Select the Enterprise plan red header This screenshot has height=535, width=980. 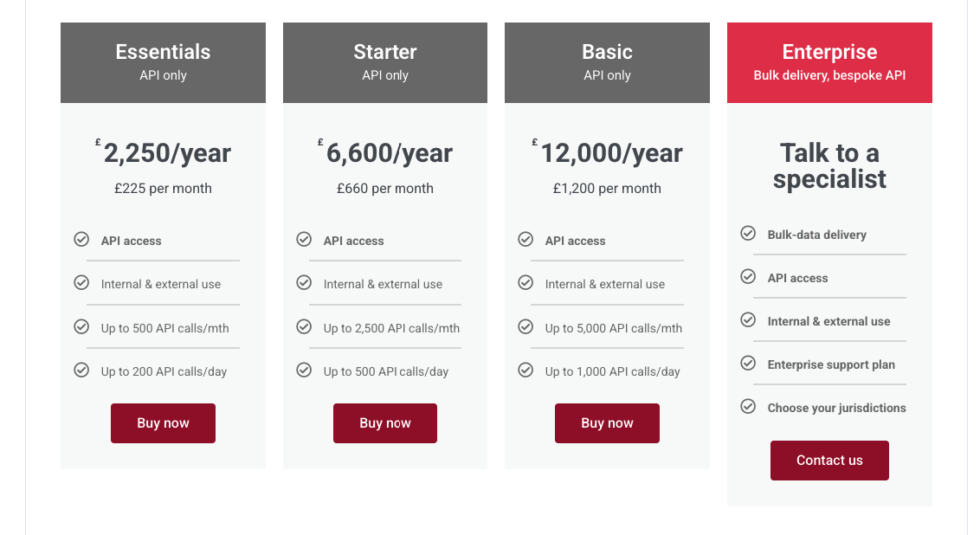pyautogui.click(x=829, y=62)
